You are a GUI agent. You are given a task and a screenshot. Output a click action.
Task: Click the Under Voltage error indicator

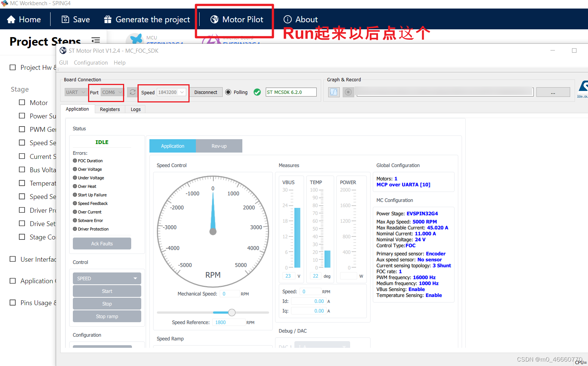75,178
